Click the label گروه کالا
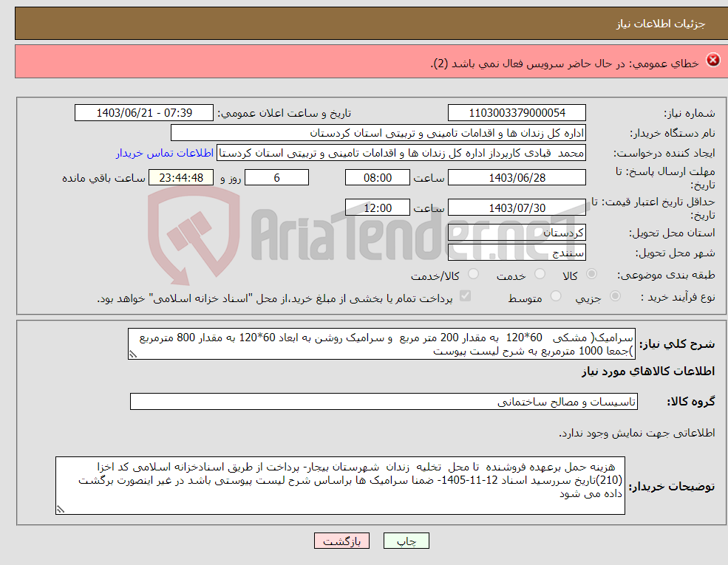 click(x=691, y=402)
